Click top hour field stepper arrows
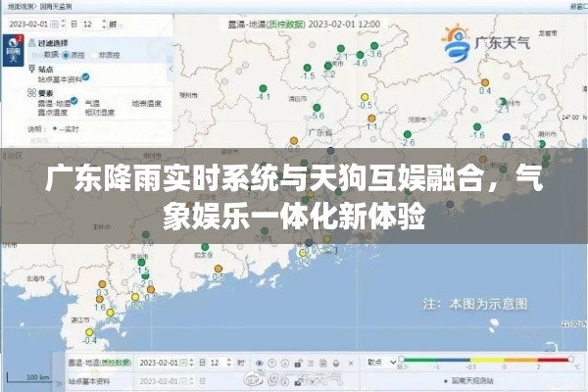This screenshot has width=588, height=392. tap(104, 24)
